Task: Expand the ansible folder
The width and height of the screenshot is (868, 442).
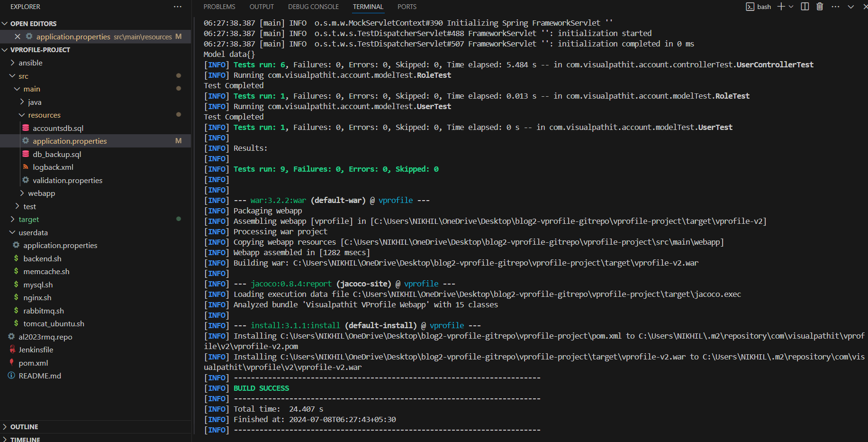Action: click(x=12, y=63)
